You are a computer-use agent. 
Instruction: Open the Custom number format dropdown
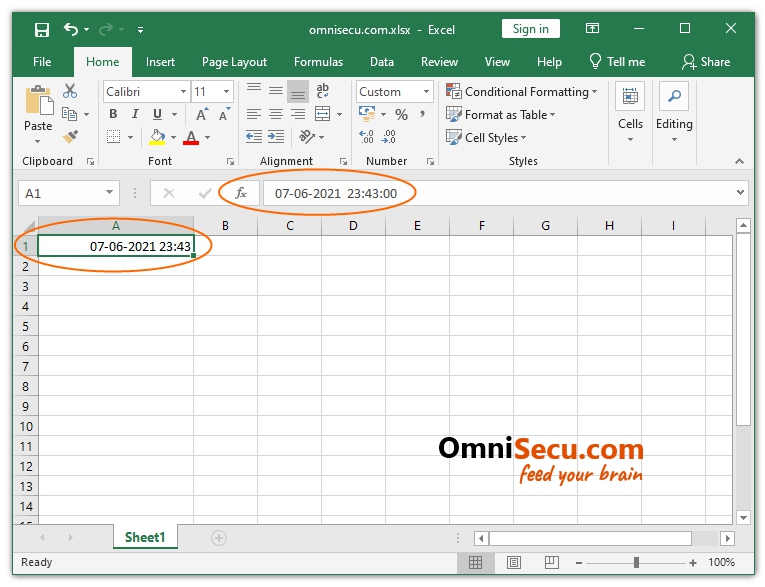click(426, 92)
